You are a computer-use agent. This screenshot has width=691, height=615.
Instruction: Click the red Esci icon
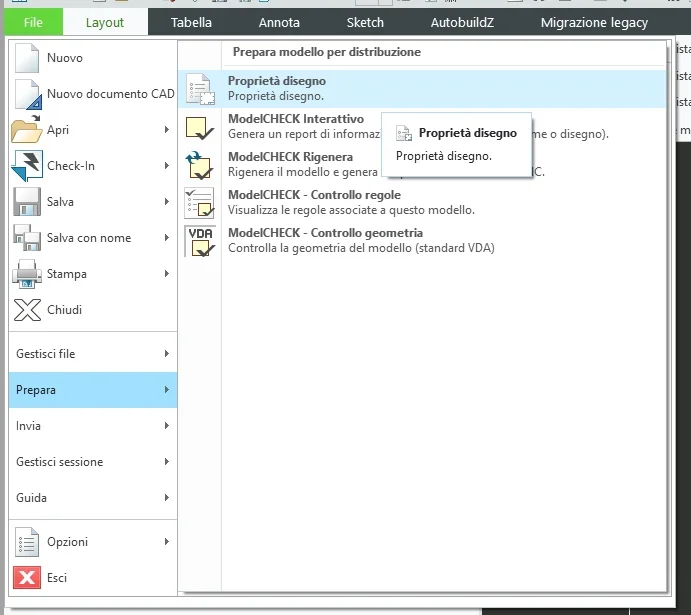click(x=27, y=578)
